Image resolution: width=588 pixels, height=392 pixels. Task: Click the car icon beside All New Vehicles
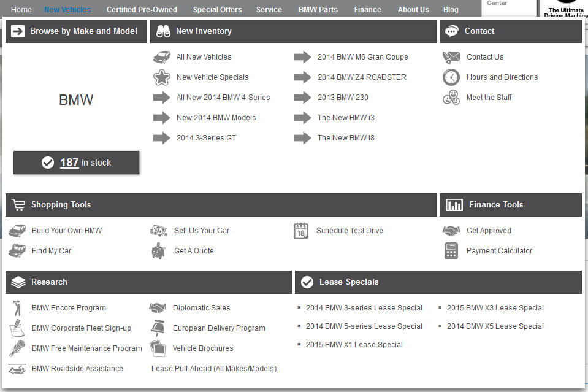pyautogui.click(x=162, y=57)
